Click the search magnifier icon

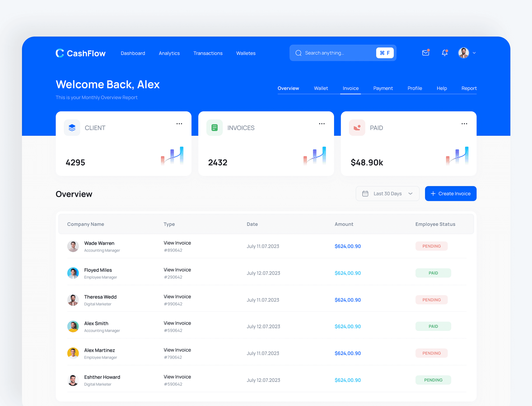[298, 53]
